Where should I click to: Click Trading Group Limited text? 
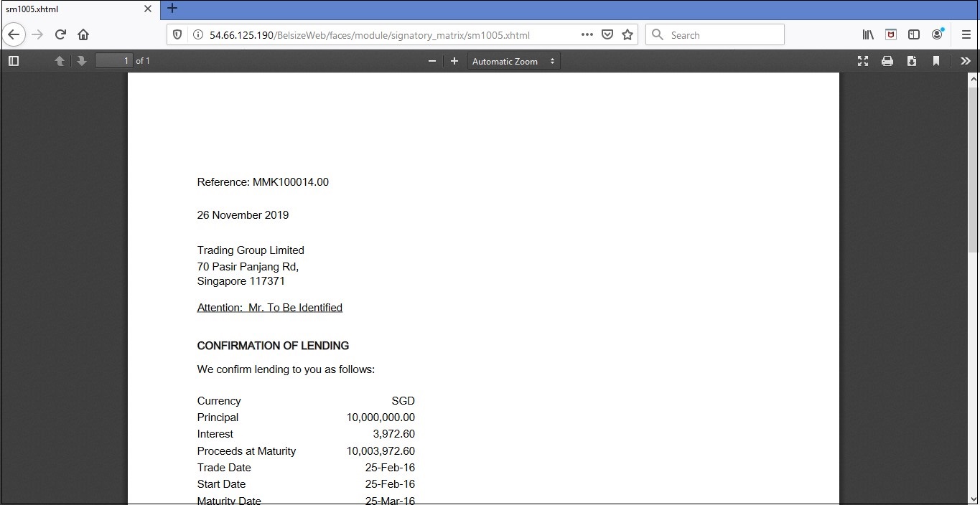pos(251,250)
